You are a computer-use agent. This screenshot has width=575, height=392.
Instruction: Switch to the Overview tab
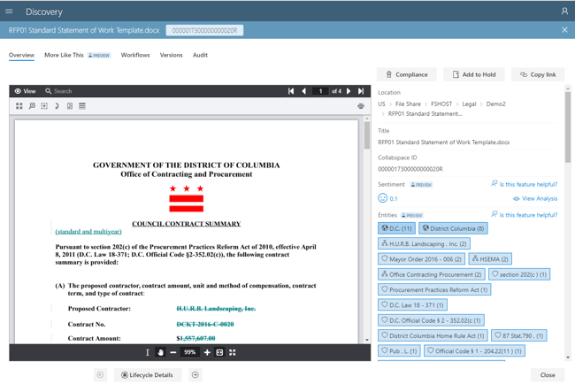(21, 55)
